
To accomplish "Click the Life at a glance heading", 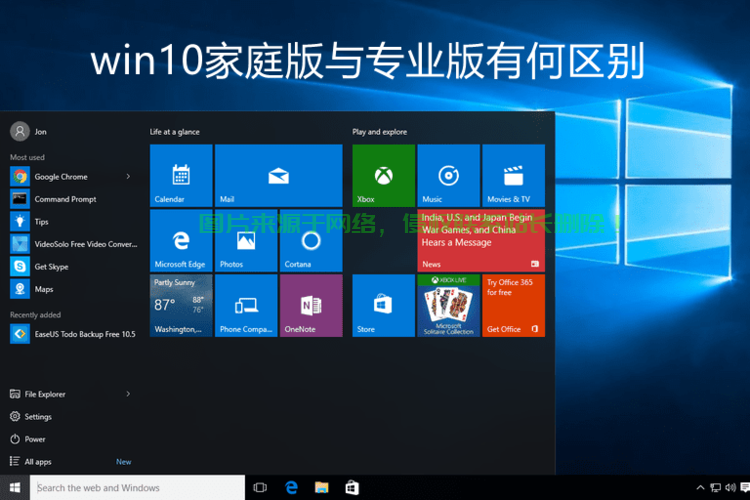I will point(175,132).
